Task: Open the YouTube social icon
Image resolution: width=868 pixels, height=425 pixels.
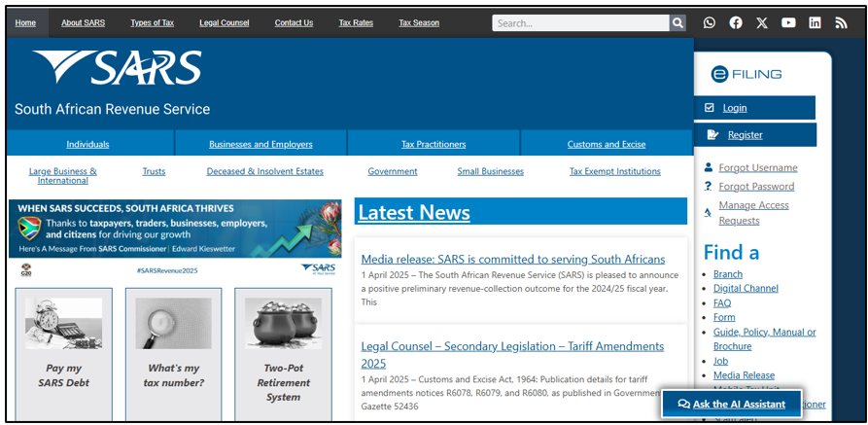Action: coord(788,22)
